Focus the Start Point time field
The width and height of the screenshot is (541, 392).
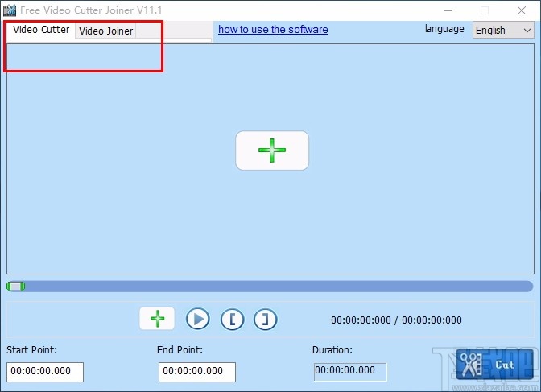(x=45, y=372)
